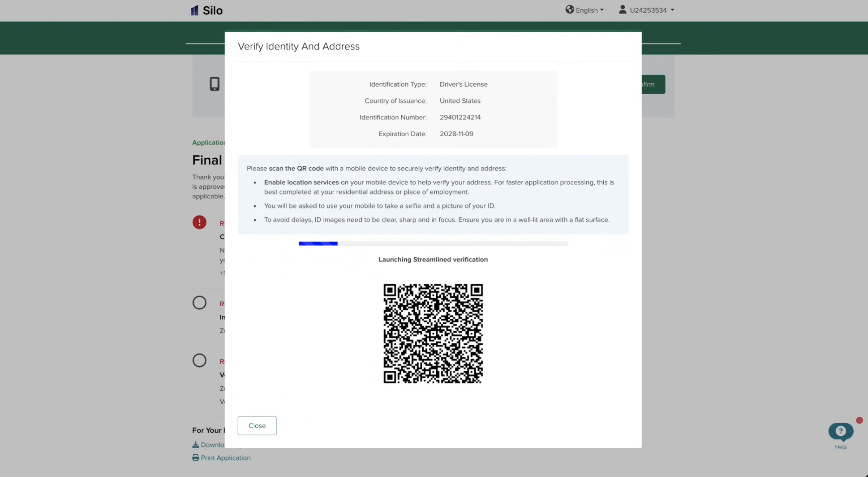Screen dimensions: 868x477
Task: Click the red exclamation alert icon
Action: pyautogui.click(x=199, y=222)
